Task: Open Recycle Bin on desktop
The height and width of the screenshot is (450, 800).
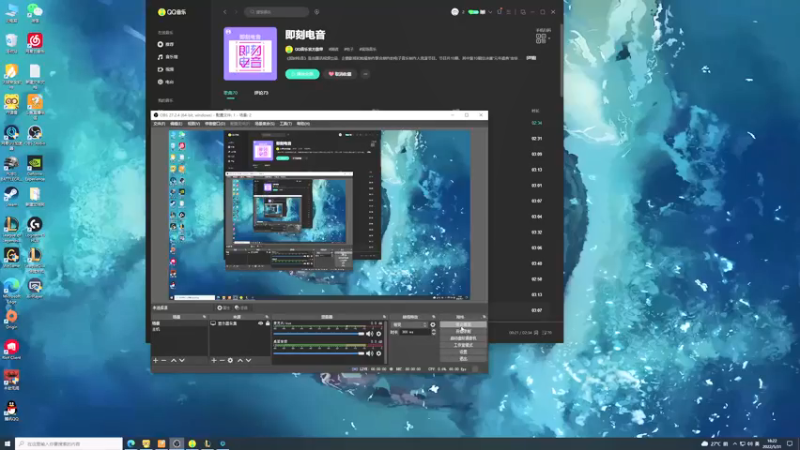Action: click(x=11, y=43)
